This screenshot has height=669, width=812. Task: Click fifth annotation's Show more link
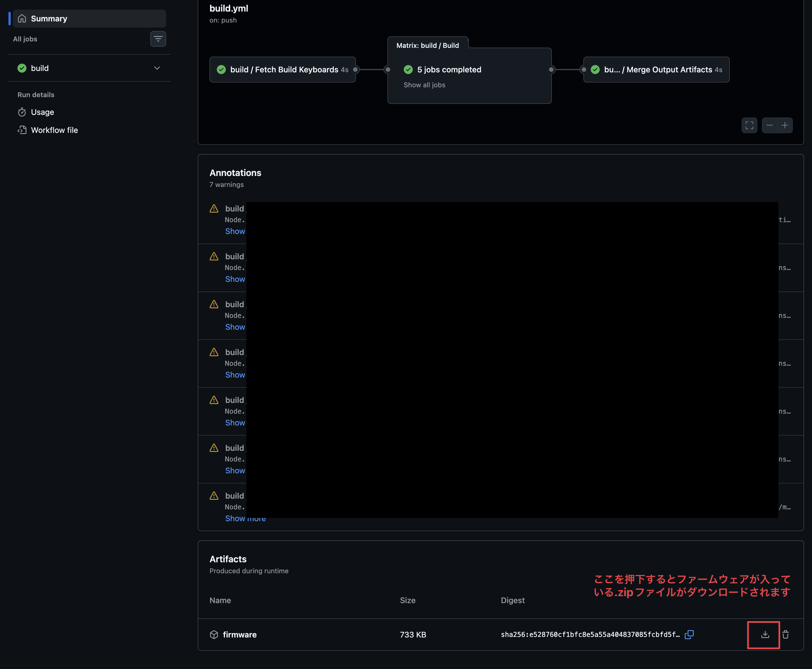click(x=235, y=423)
